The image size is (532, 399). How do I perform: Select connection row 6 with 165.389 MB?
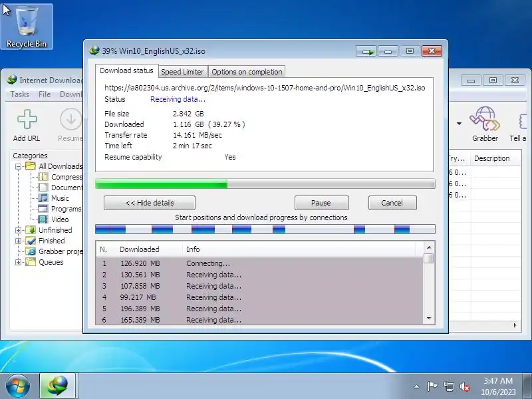(x=259, y=320)
